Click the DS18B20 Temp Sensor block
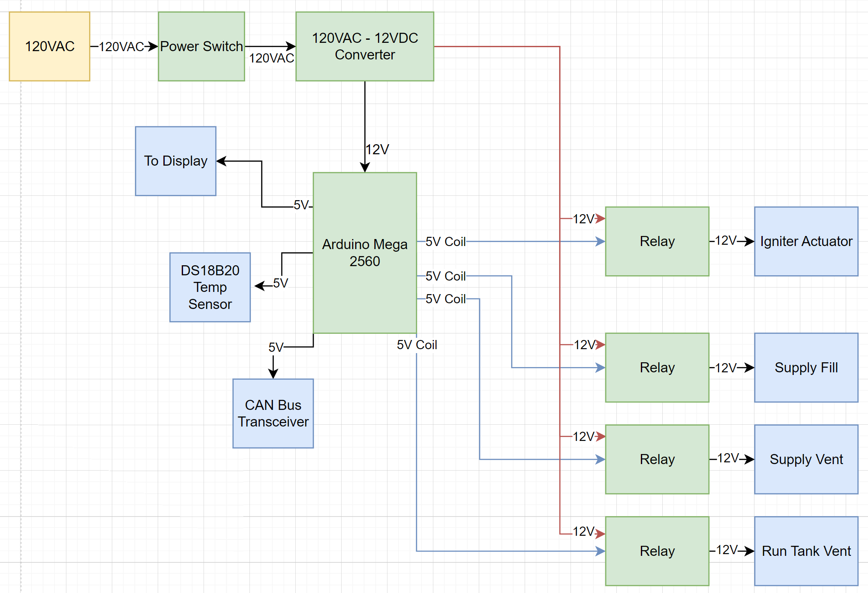Screen dimensions: 868x593 point(210,287)
